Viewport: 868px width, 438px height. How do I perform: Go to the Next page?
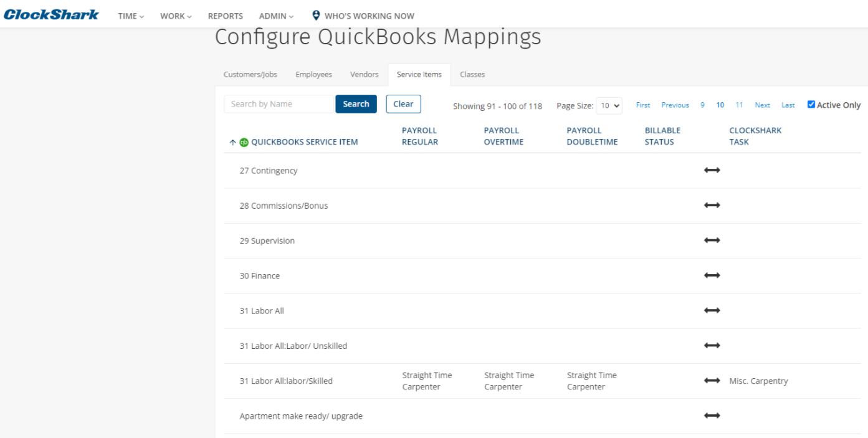tap(763, 105)
